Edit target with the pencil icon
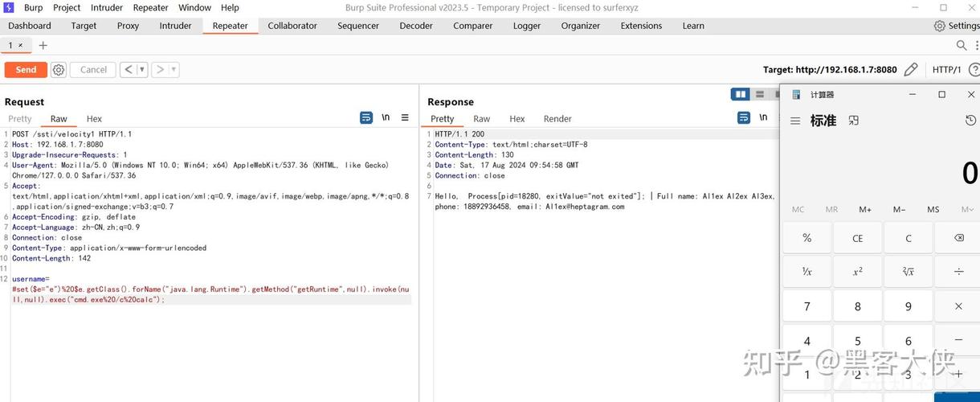Image resolution: width=980 pixels, height=402 pixels. pyautogui.click(x=911, y=70)
